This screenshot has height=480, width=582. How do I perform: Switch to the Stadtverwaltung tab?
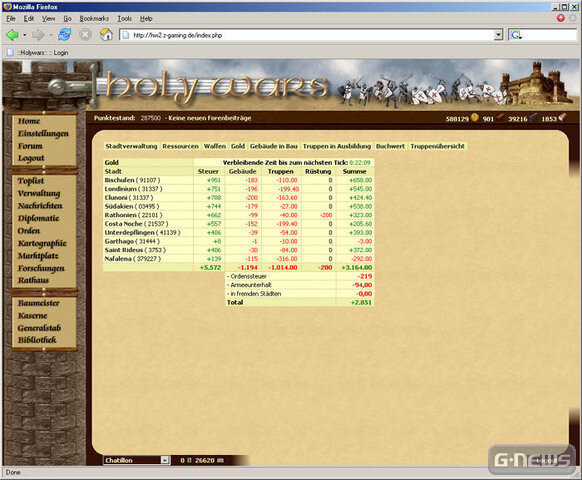pyautogui.click(x=131, y=146)
